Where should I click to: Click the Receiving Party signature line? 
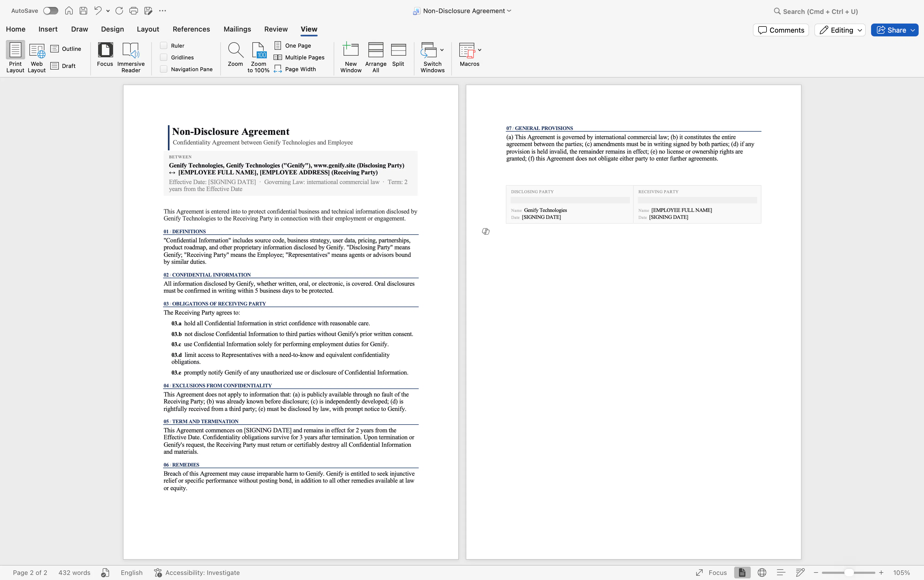click(697, 200)
